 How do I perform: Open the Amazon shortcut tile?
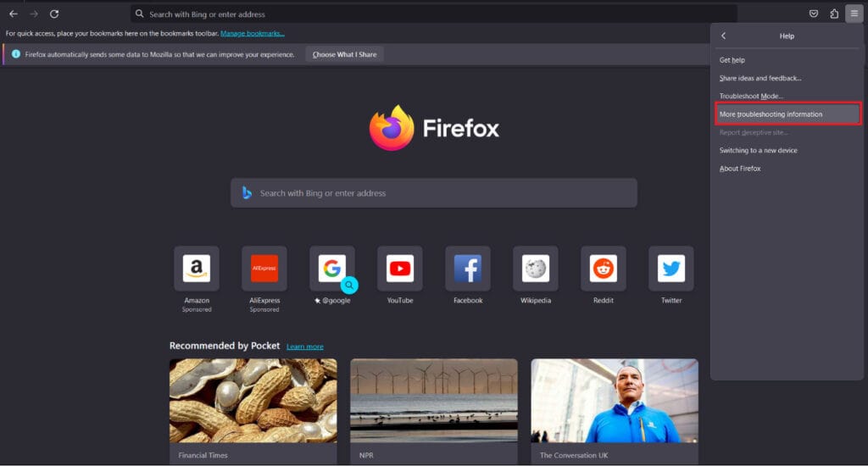click(x=197, y=269)
